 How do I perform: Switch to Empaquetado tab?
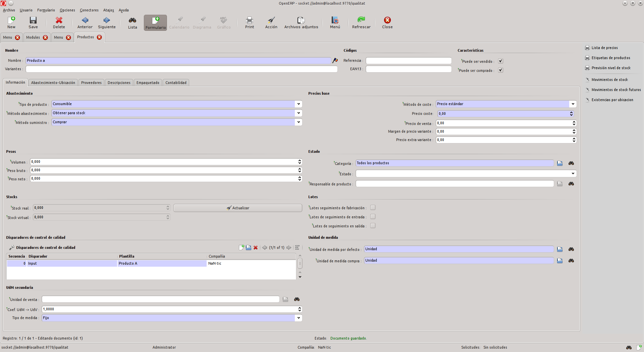148,83
